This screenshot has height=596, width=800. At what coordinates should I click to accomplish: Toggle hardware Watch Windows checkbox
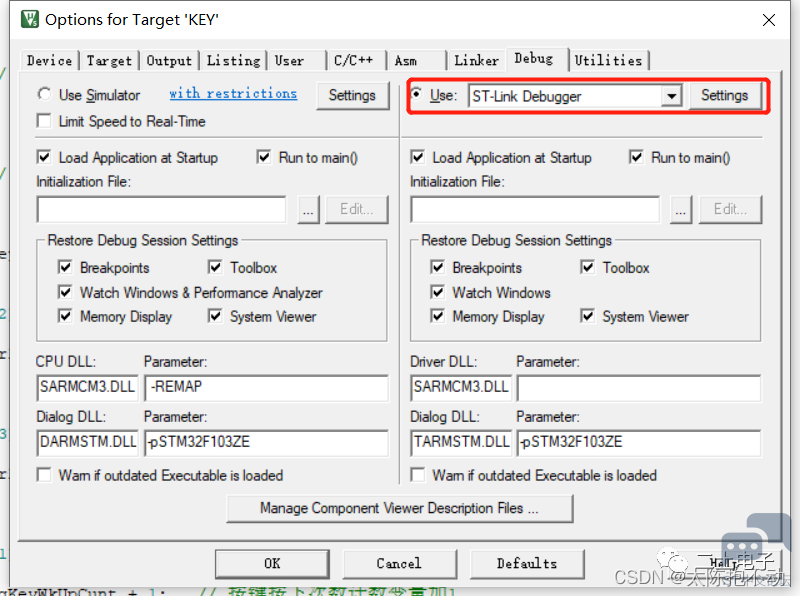coord(437,292)
